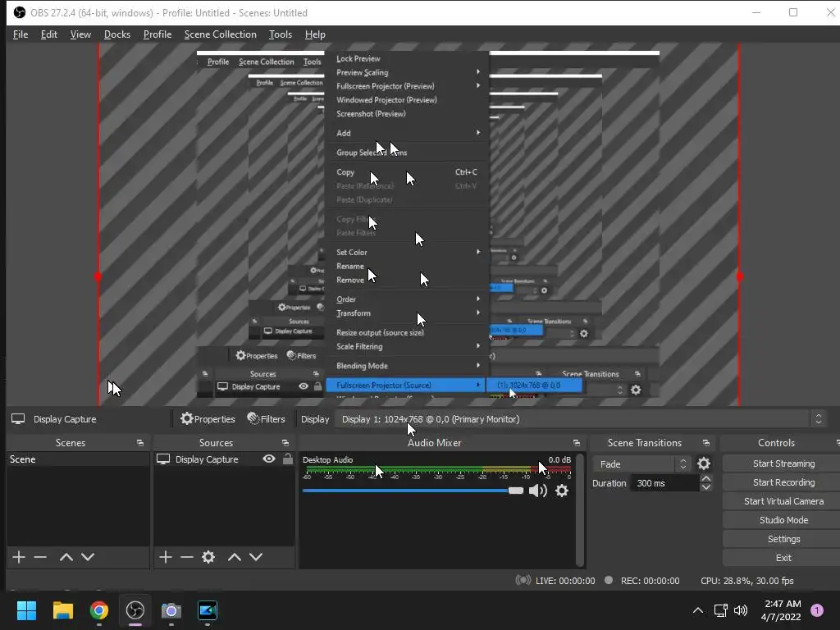Viewport: 840px width, 630px height.
Task: Toggle Display Capture lock icon
Action: [288, 459]
